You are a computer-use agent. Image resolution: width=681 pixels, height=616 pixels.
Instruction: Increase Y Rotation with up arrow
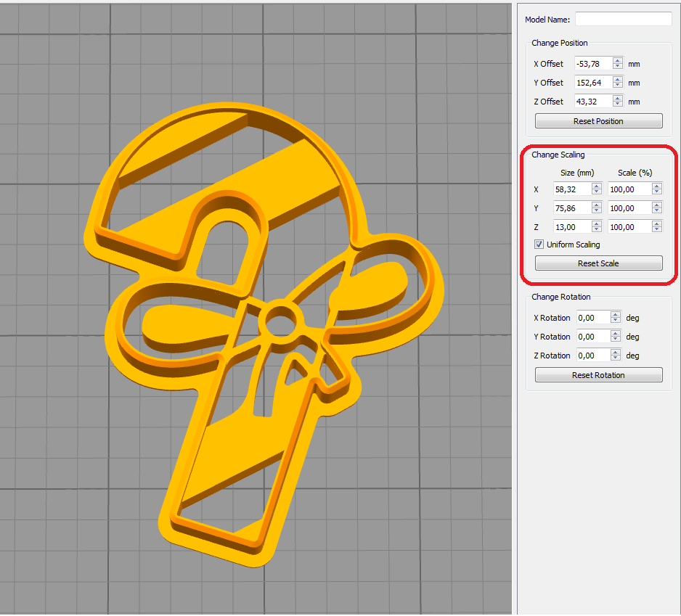pyautogui.click(x=616, y=333)
